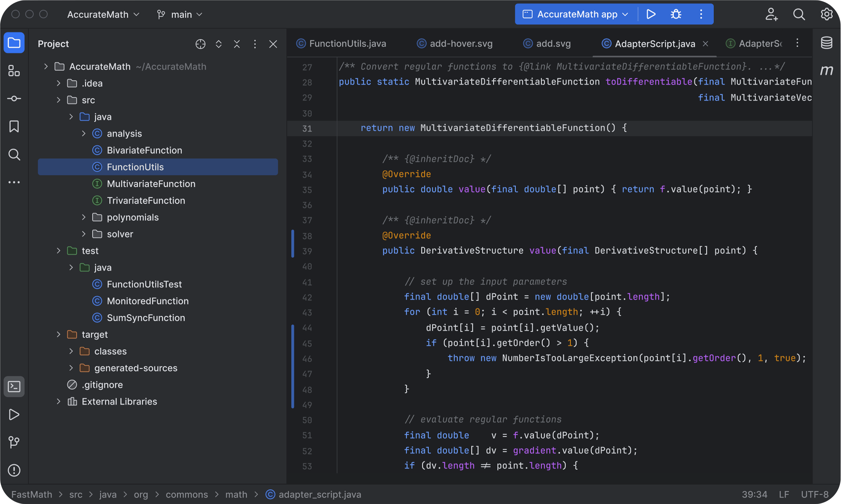Click commons breadcrumb segment
Image resolution: width=841 pixels, height=504 pixels.
(187, 494)
